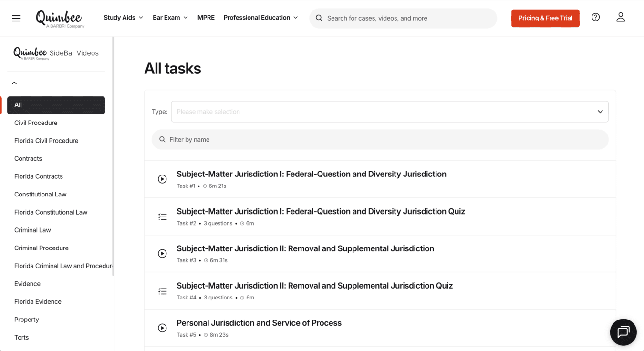Viewport: 644px width, 351px height.
Task: Open the user account profile icon
Action: coord(620,17)
